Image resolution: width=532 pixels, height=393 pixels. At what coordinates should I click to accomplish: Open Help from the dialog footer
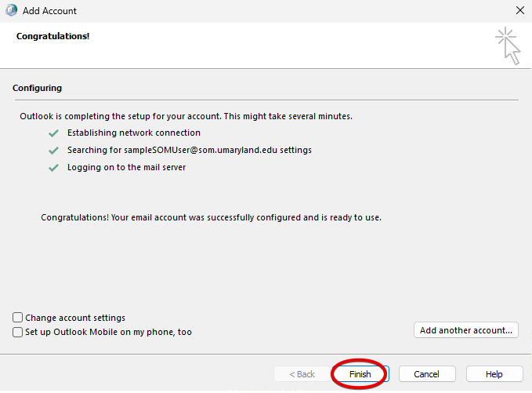494,374
